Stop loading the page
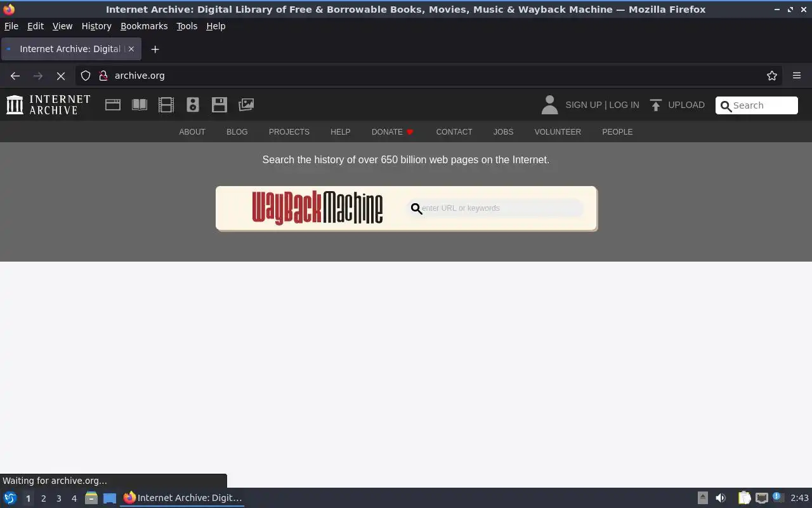Viewport: 812px width, 508px height. click(x=61, y=76)
